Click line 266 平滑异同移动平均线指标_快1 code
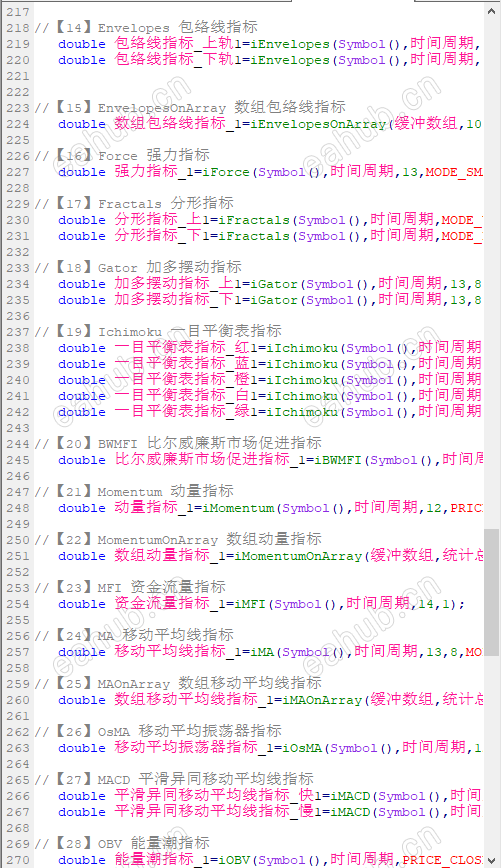 (x=270, y=795)
